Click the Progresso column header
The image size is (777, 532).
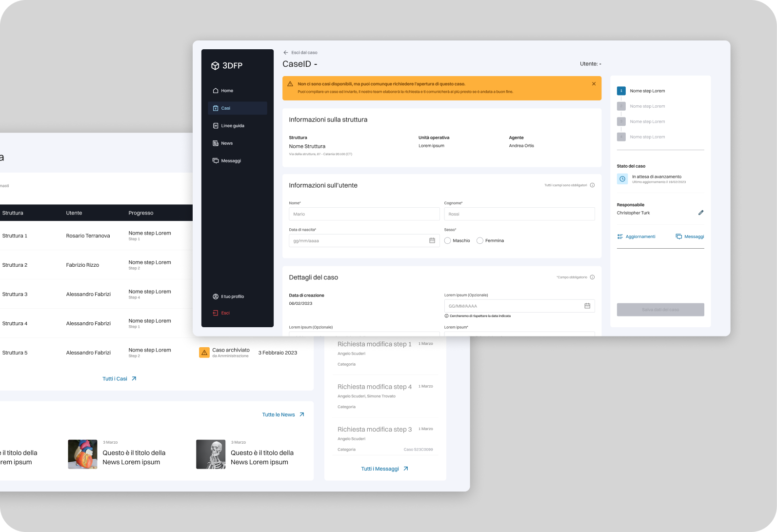[x=141, y=213]
